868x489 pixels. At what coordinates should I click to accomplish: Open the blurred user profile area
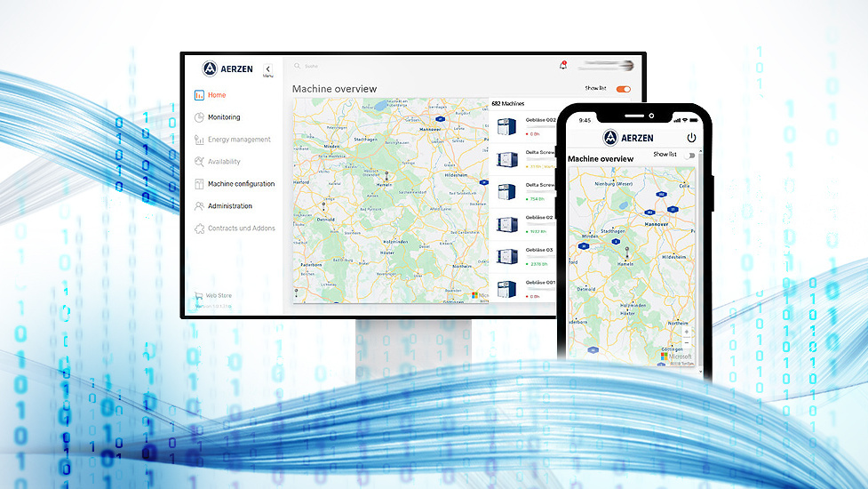(606, 66)
